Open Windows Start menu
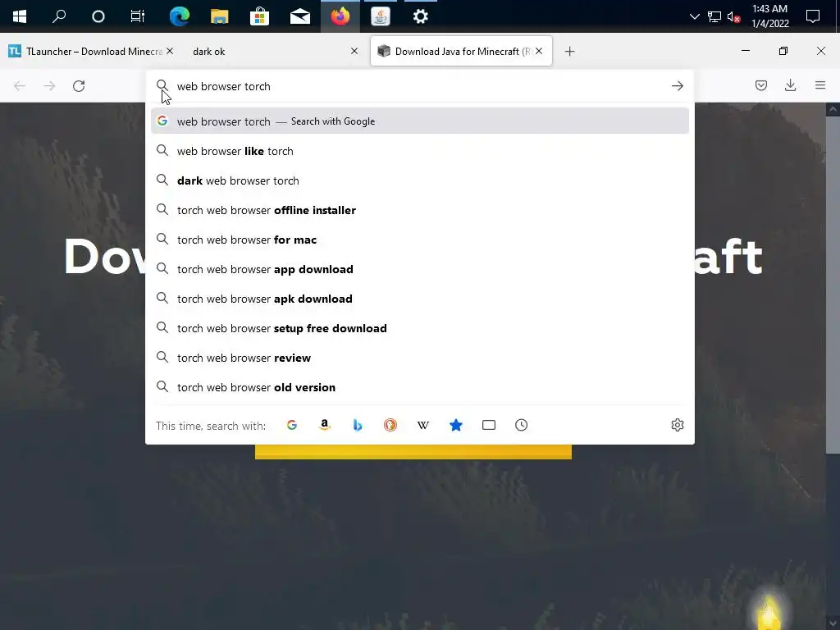This screenshot has height=630, width=840. [x=20, y=16]
